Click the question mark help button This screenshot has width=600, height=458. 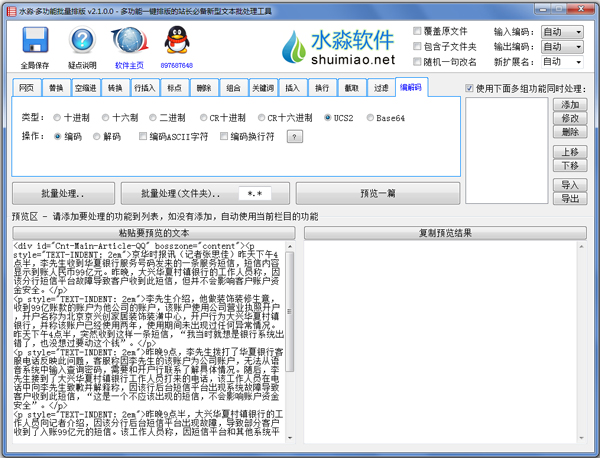[x=294, y=137]
